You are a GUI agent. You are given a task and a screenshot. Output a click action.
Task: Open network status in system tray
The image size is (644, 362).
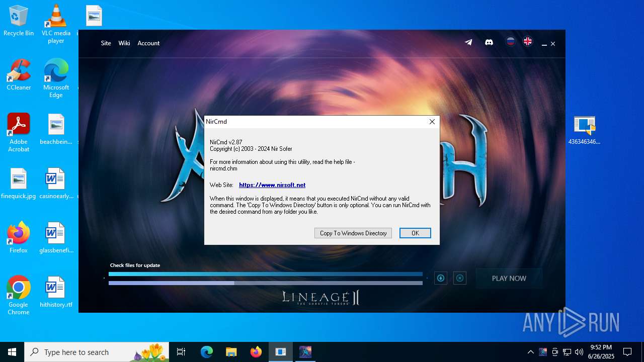pyautogui.click(x=567, y=352)
